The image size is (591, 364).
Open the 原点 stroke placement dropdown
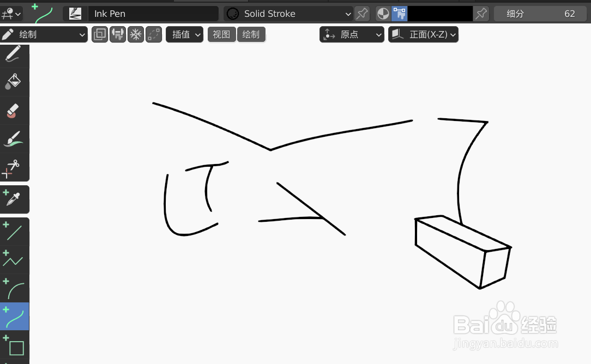pos(352,34)
